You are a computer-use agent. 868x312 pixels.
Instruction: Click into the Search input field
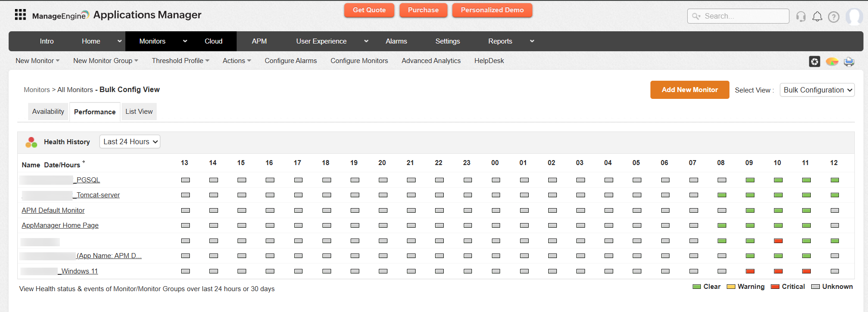738,16
